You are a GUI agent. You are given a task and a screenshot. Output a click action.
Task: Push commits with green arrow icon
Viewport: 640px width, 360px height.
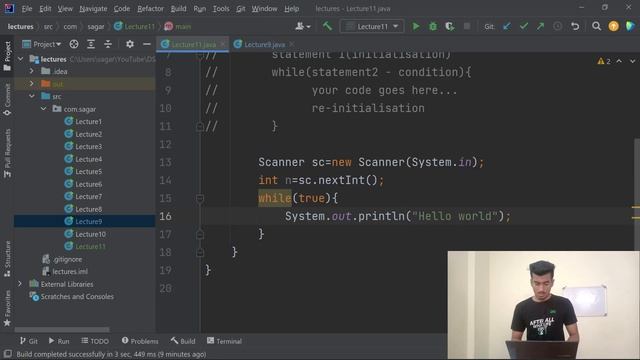point(540,27)
